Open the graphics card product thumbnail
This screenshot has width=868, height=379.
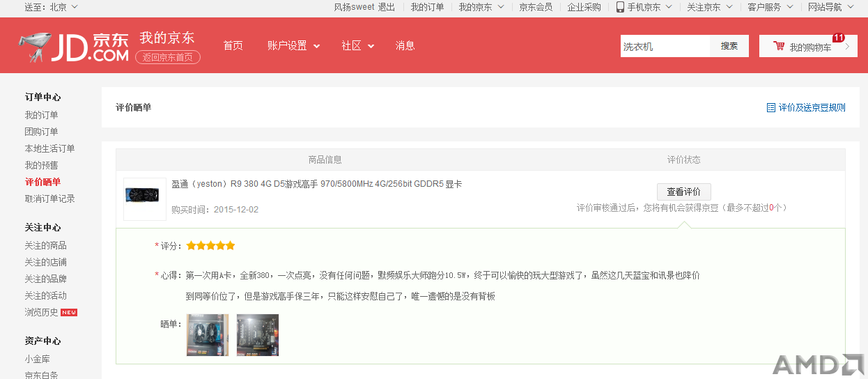[145, 199]
